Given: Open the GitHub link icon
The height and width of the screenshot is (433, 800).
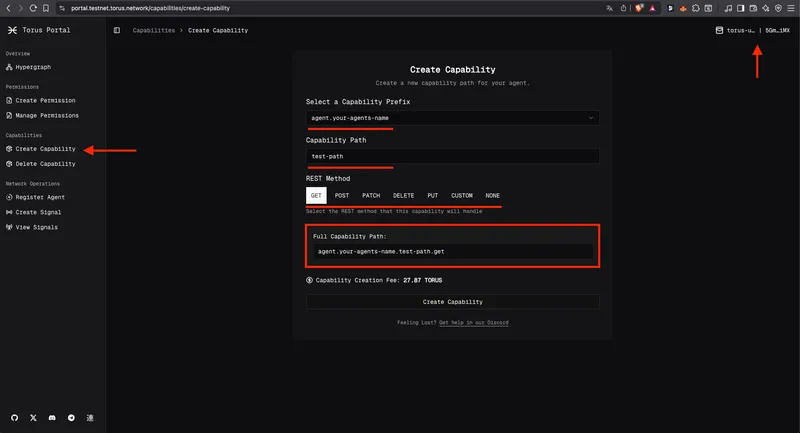Looking at the screenshot, I should 14,416.
